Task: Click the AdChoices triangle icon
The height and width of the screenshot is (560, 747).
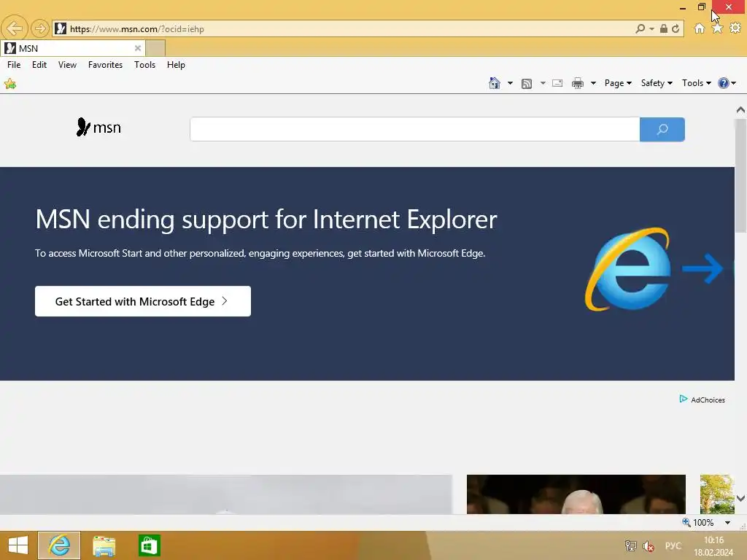Action: 683,399
